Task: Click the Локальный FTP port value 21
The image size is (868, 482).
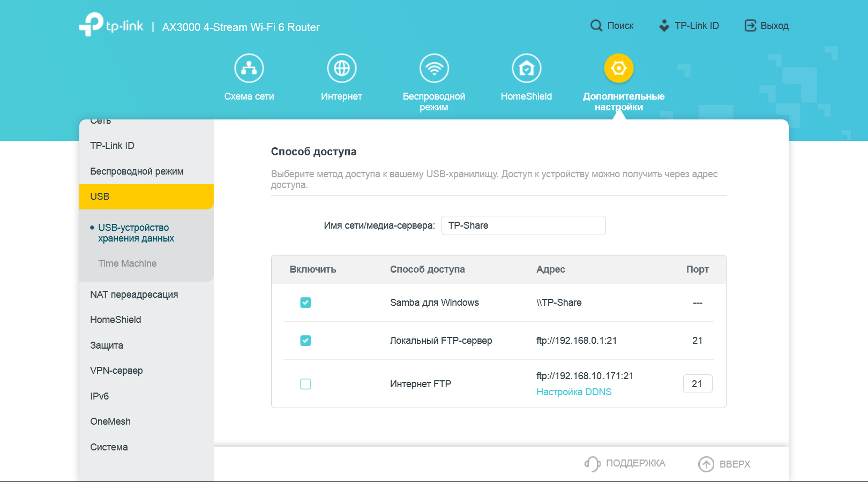Action: point(698,341)
